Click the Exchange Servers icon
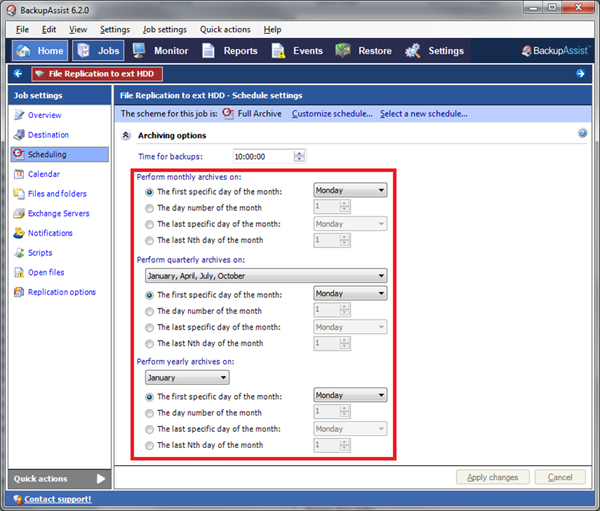Image resolution: width=600 pixels, height=511 pixels. [x=19, y=213]
